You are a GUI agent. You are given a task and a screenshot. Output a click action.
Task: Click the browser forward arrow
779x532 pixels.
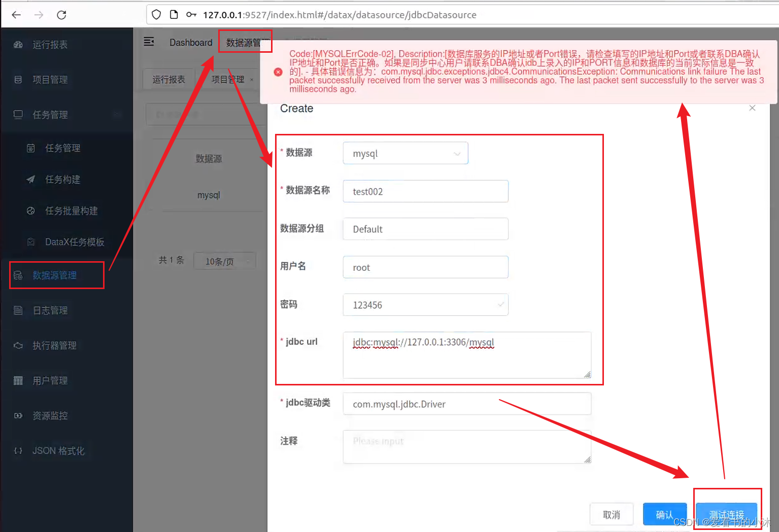[x=39, y=15]
